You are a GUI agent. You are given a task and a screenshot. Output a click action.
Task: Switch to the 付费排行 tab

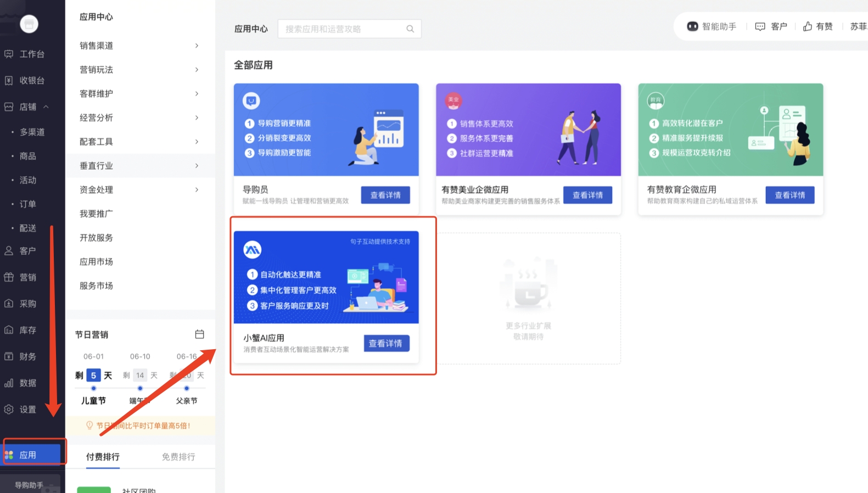103,457
